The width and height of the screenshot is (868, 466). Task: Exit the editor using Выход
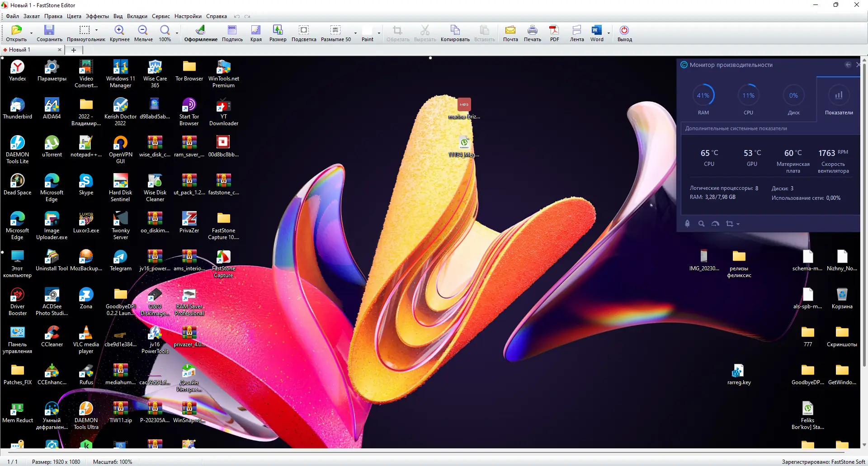[x=624, y=33]
